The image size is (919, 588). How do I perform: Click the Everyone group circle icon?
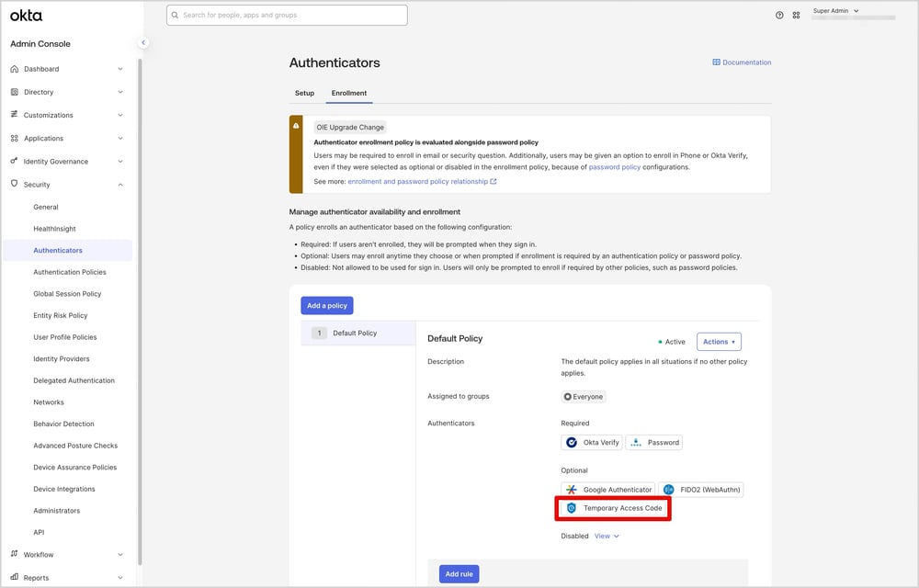coord(567,397)
